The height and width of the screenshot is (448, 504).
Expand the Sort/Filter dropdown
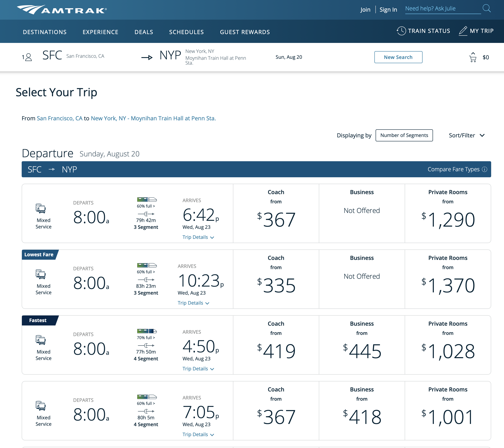pos(466,135)
